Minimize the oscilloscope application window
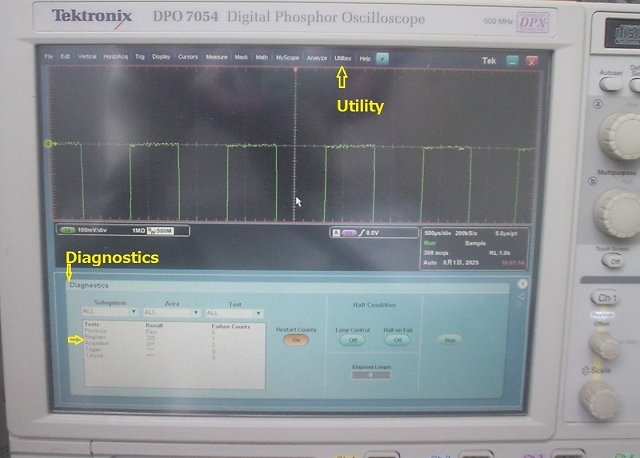This screenshot has height=458, width=640. pyautogui.click(x=512, y=61)
